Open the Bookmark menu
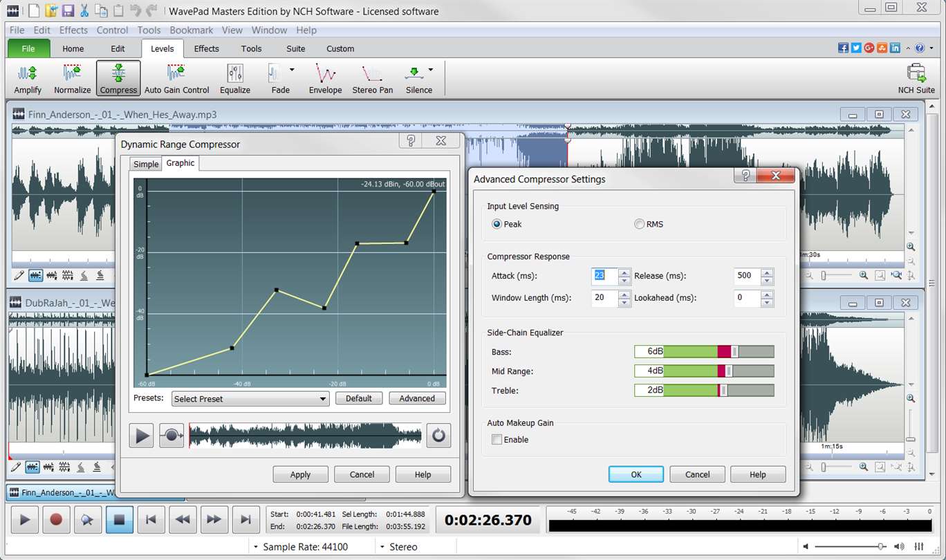This screenshot has width=946, height=560. tap(192, 30)
